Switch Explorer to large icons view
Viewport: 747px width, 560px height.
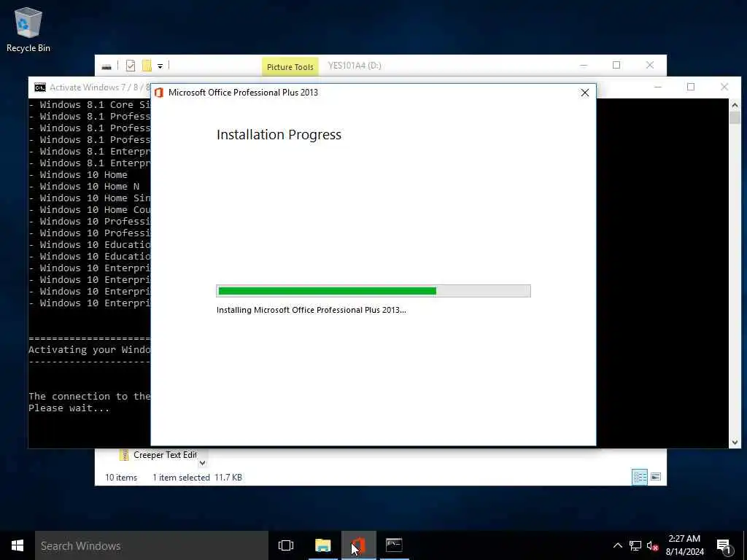(x=656, y=477)
